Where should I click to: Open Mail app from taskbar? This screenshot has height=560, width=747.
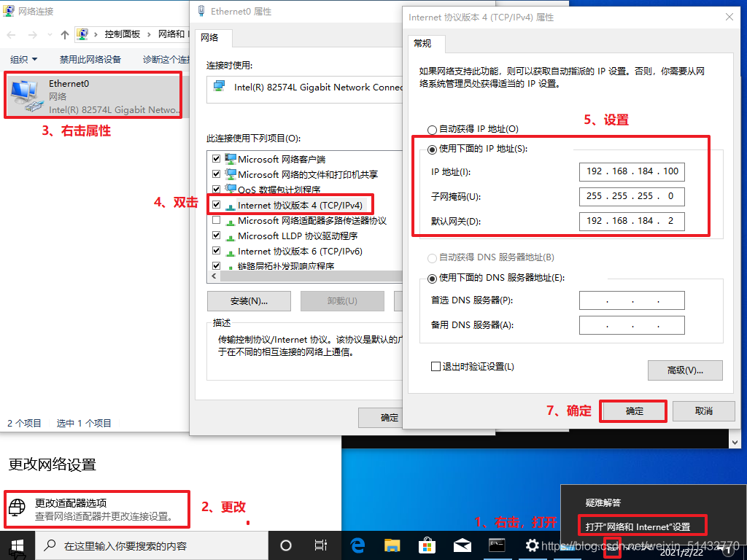[x=462, y=545]
